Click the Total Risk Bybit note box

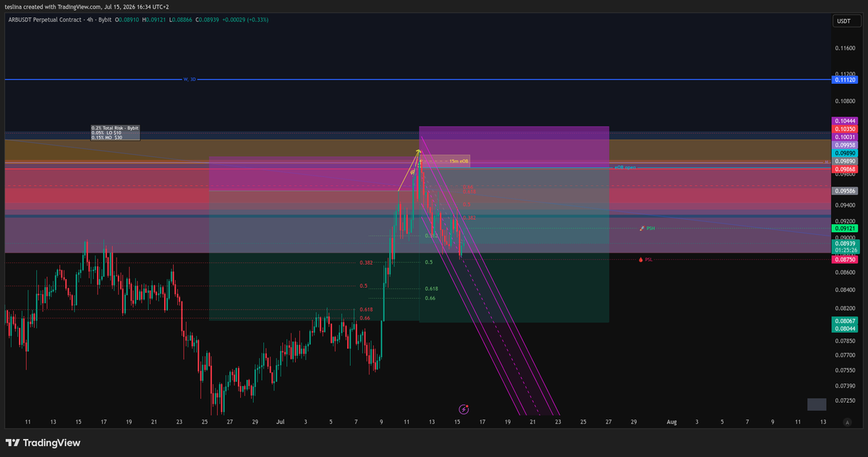[116, 133]
